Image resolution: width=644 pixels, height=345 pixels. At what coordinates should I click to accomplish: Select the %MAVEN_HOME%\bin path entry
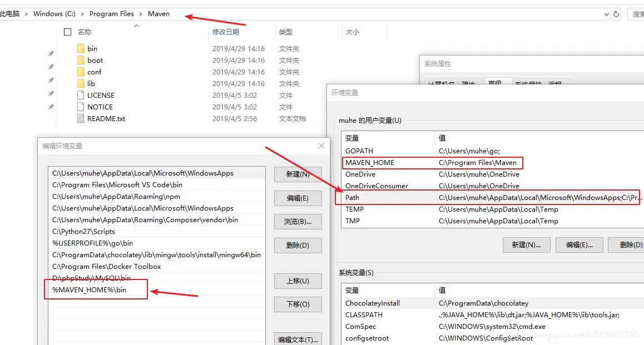156,289
